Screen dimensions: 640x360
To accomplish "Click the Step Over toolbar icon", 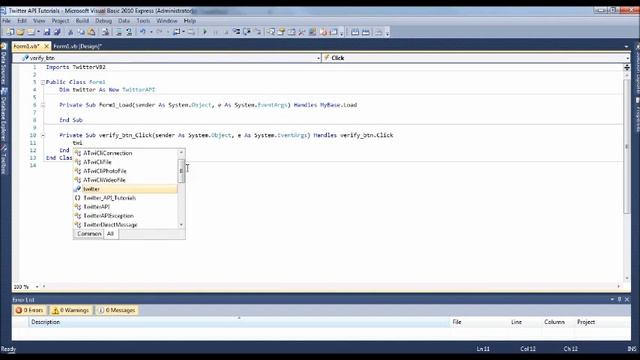I will coord(247,32).
